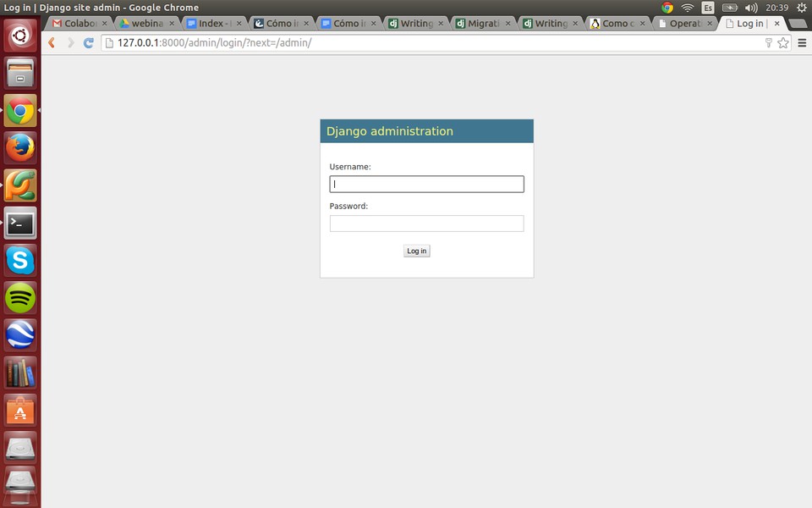Open the Wi-Fi network indicator
This screenshot has width=812, height=508.
687,8
